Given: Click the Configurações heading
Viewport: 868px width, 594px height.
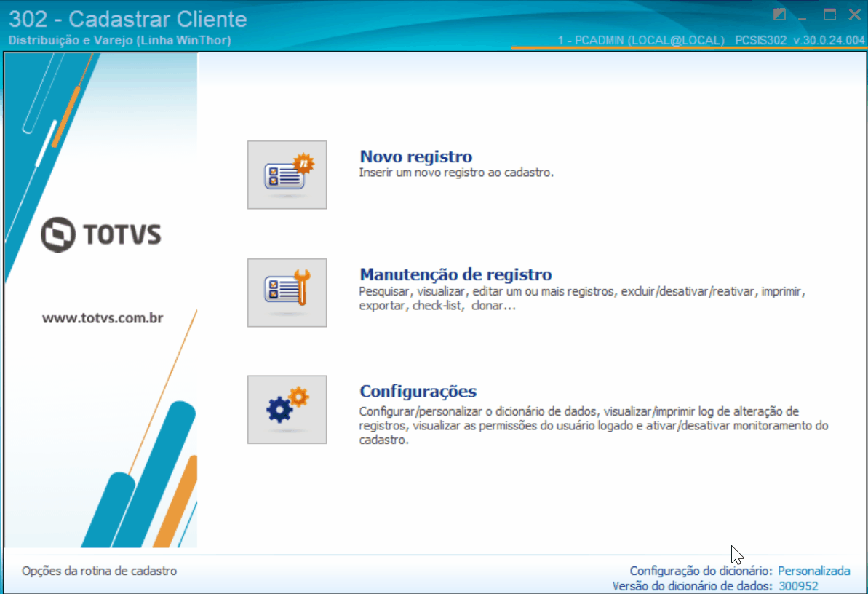Looking at the screenshot, I should 418,391.
